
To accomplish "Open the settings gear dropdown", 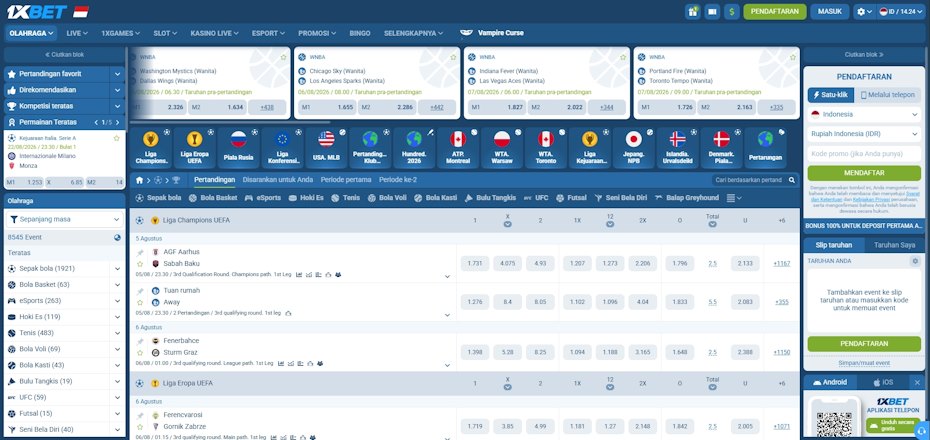I will tap(863, 11).
